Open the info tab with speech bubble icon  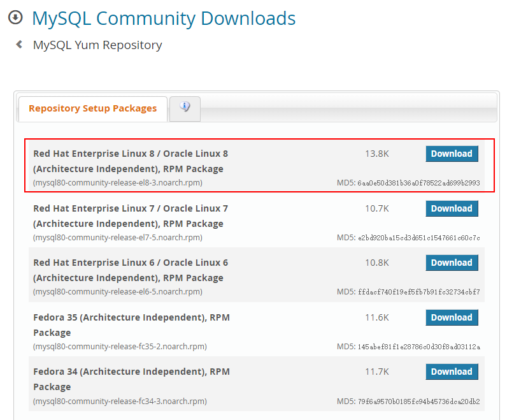[x=185, y=108]
